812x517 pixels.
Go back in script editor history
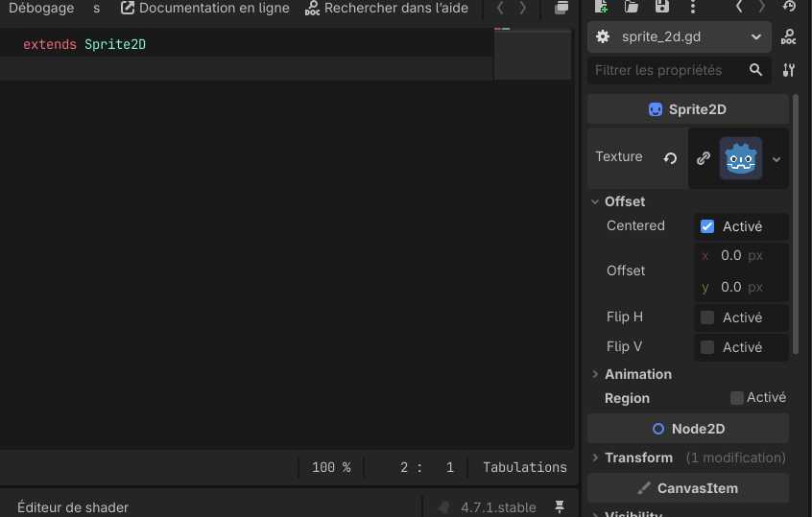tap(500, 8)
